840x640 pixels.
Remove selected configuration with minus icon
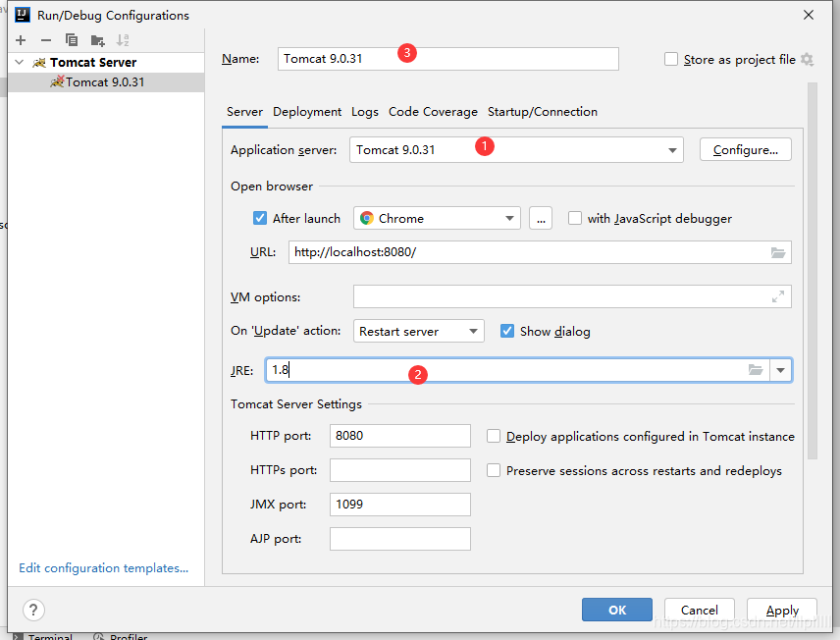pos(46,40)
